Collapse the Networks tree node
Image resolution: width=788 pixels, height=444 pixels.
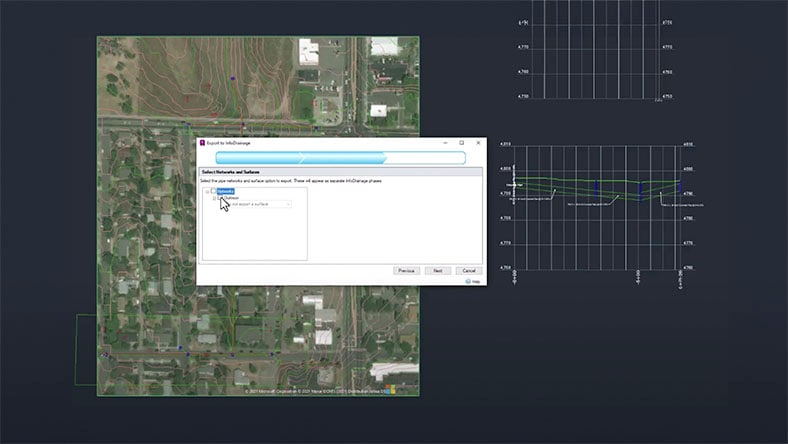207,190
